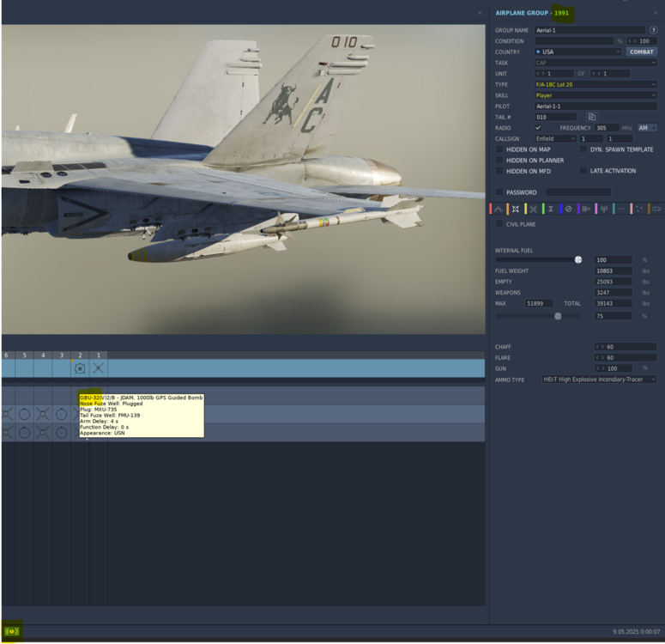Open the Radio Presets antenna tab
Screen dimensions: 665x644
tap(604, 209)
